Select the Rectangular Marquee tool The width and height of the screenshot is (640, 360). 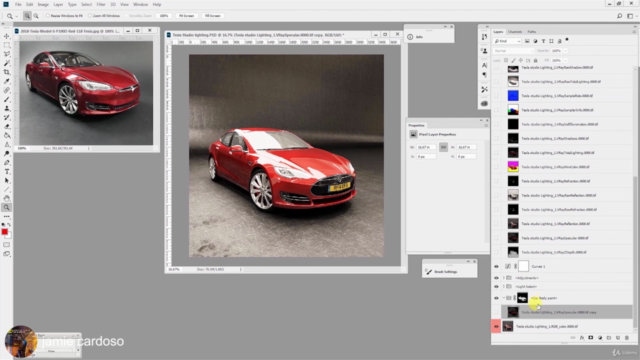(x=7, y=45)
